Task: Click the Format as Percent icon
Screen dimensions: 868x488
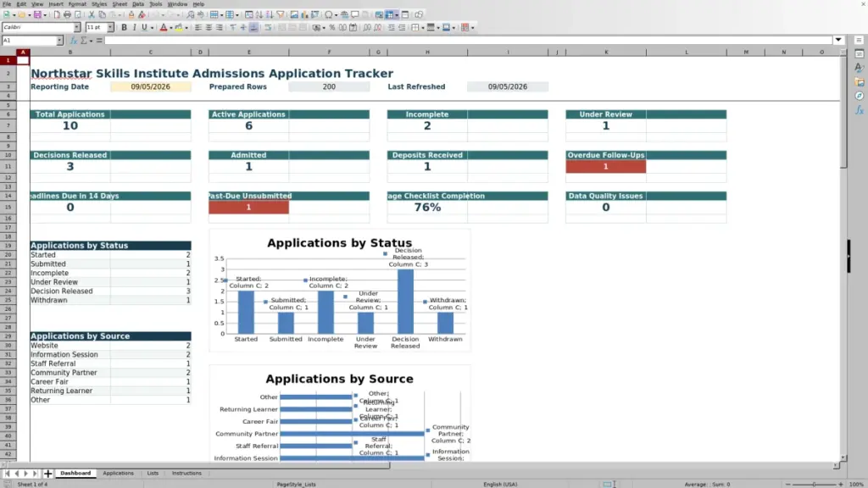Action: tap(332, 27)
